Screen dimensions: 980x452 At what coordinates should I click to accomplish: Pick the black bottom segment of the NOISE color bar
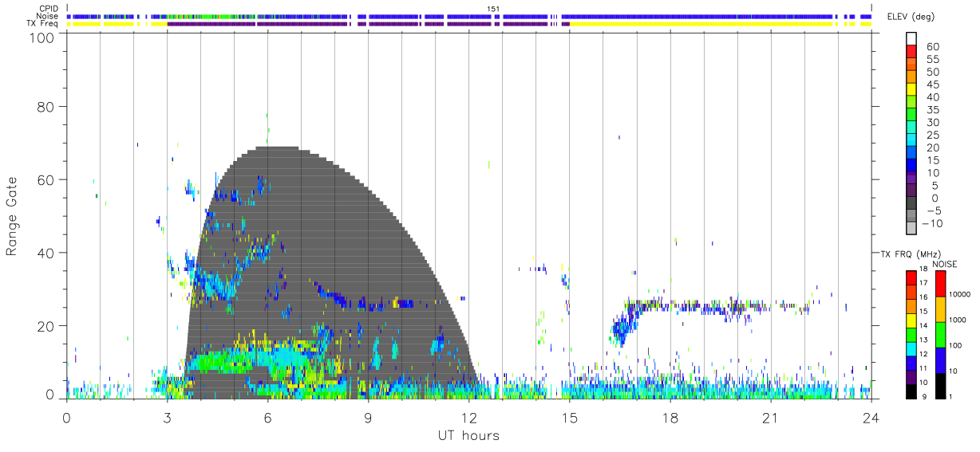tap(939, 386)
